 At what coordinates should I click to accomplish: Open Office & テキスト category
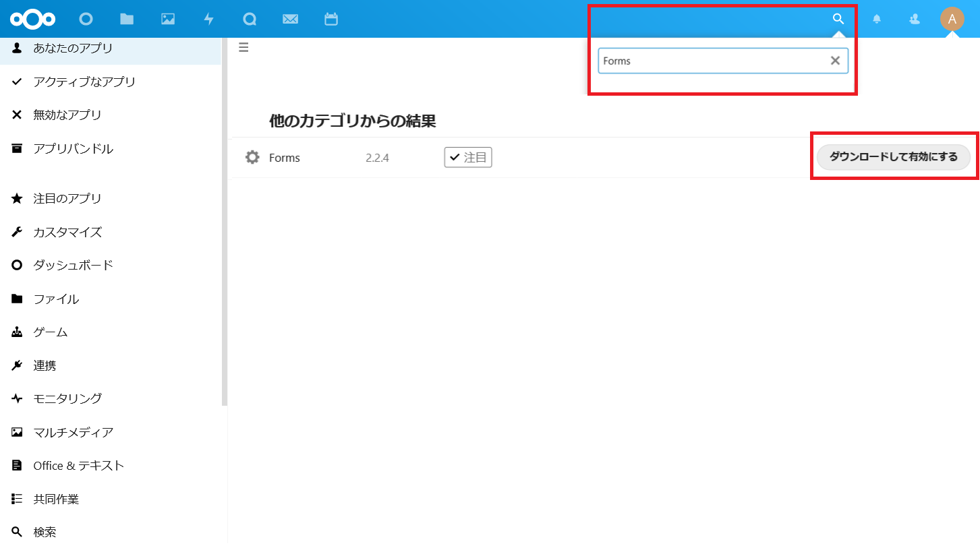[x=111, y=466]
